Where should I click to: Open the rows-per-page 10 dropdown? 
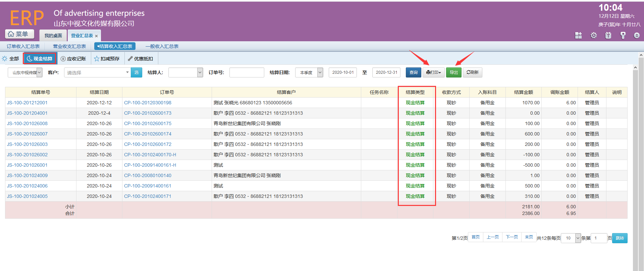click(x=571, y=238)
